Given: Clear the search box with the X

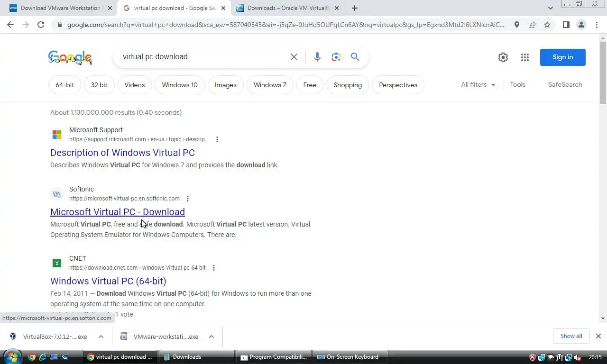Looking at the screenshot, I should tap(294, 57).
